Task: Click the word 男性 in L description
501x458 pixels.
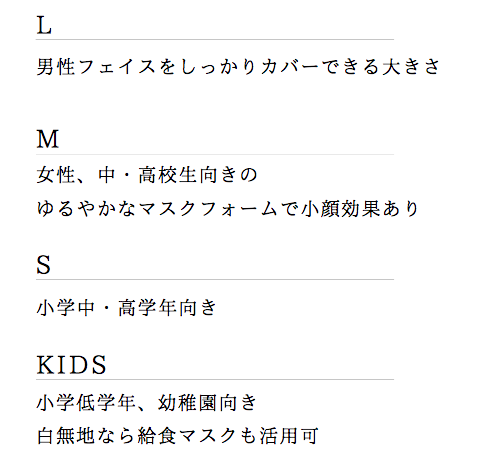Action: click(56, 67)
